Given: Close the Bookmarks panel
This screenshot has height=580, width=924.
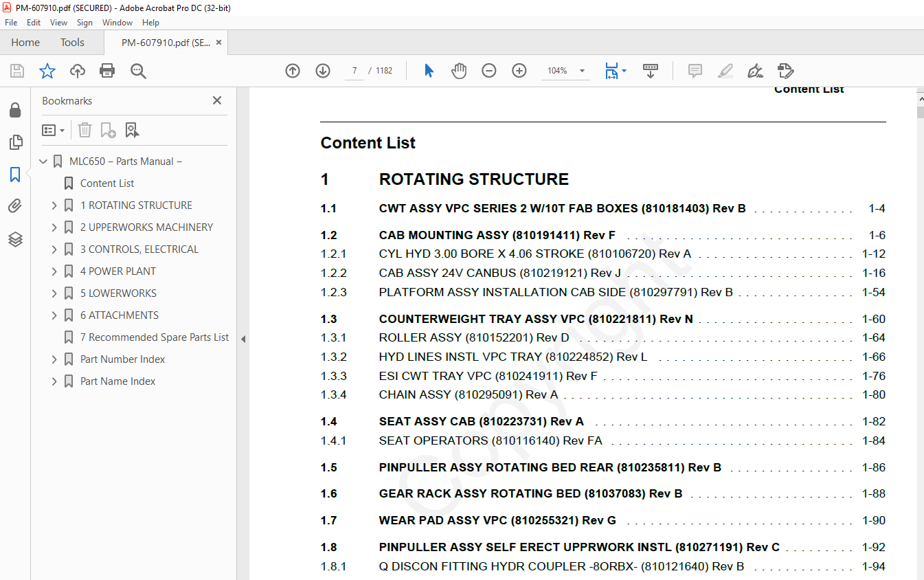Looking at the screenshot, I should click(x=217, y=100).
